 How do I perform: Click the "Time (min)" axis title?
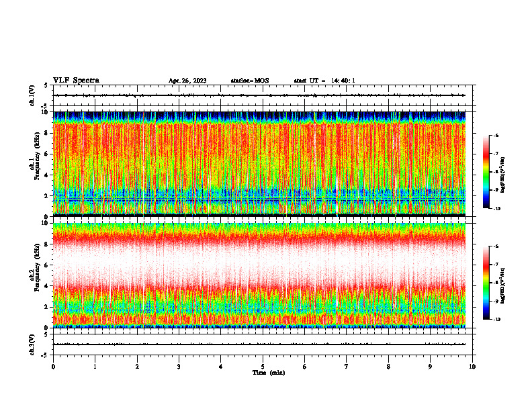pyautogui.click(x=269, y=373)
